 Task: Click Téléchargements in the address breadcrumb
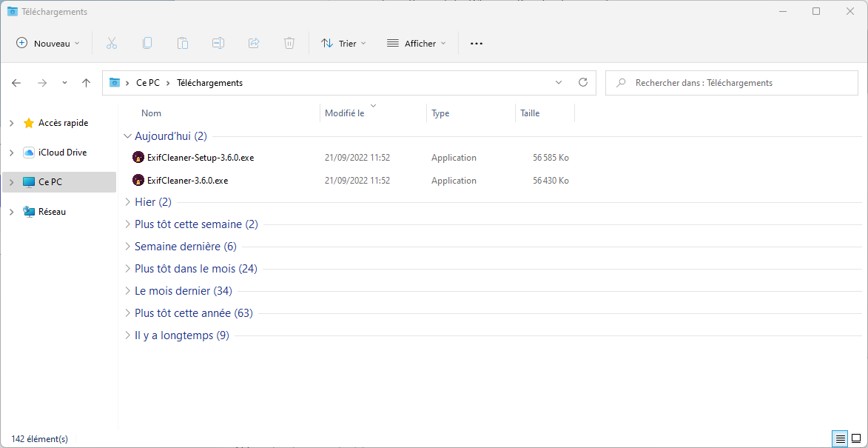(x=210, y=83)
